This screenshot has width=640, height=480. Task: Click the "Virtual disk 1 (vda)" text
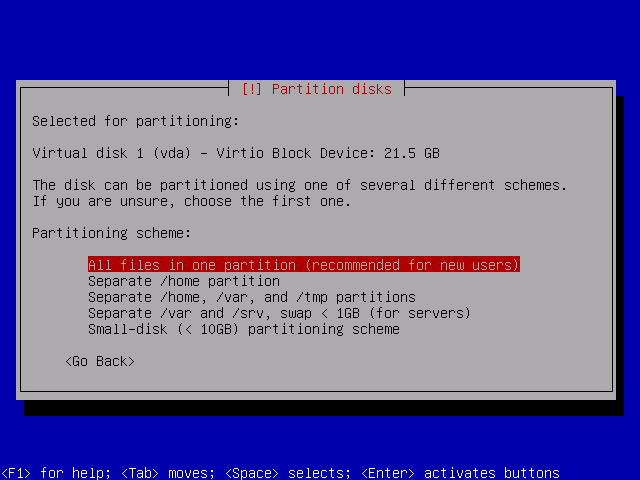coord(112,153)
